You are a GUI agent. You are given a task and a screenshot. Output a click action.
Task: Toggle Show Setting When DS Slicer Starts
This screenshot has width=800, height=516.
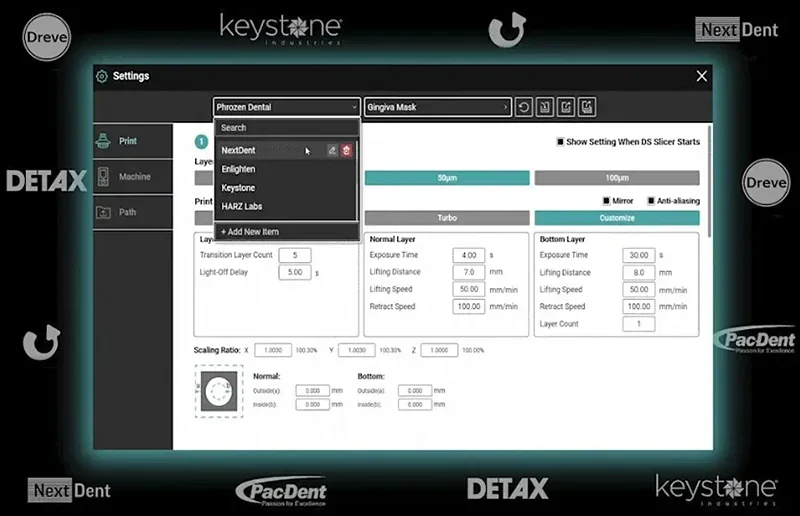coord(560,141)
